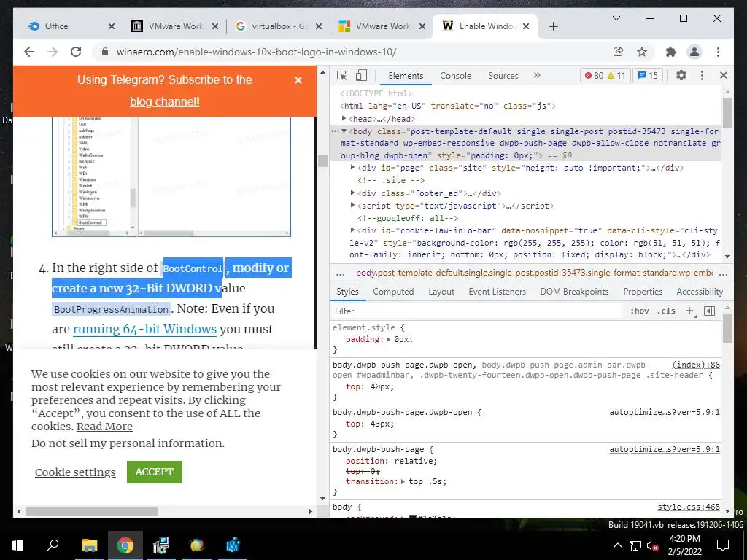This screenshot has height=560, width=747.
Task: Click the Read More cookie link
Action: [104, 427]
